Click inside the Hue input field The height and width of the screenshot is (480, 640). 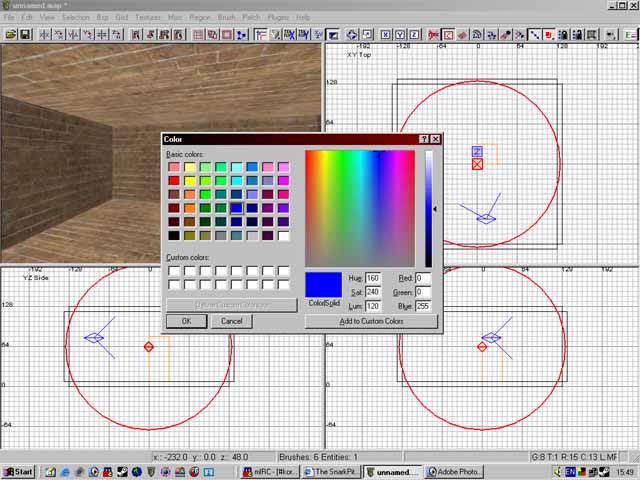point(373,278)
